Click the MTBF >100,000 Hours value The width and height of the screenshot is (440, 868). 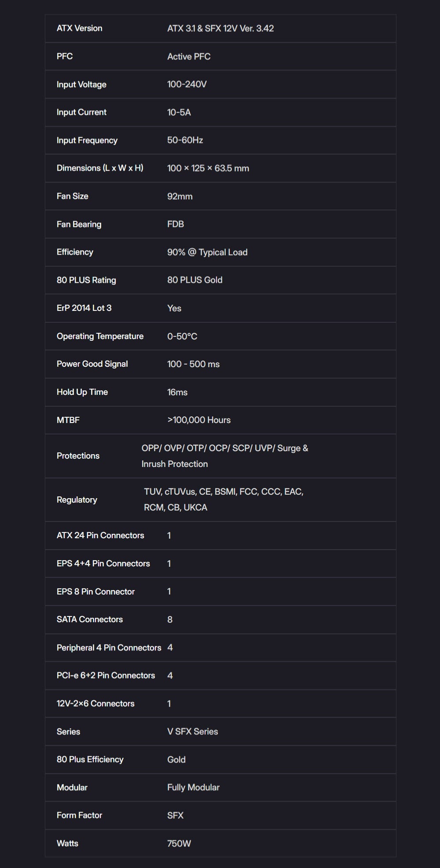point(198,420)
